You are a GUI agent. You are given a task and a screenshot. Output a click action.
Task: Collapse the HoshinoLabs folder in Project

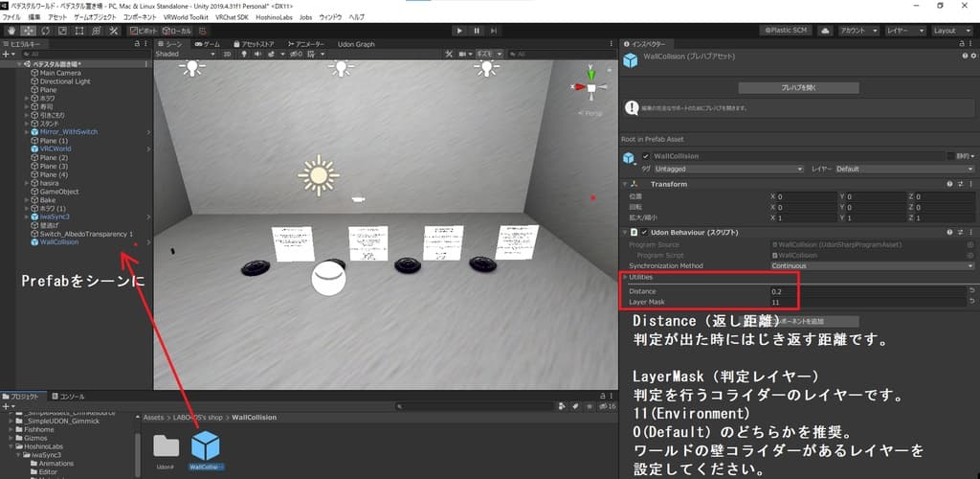pyautogui.click(x=11, y=446)
